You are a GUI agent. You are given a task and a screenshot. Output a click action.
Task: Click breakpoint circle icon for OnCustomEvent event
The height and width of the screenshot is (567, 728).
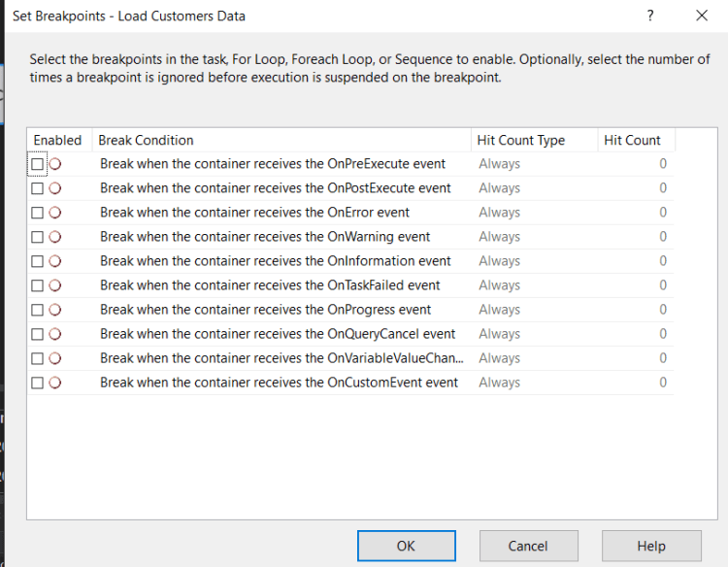(55, 383)
